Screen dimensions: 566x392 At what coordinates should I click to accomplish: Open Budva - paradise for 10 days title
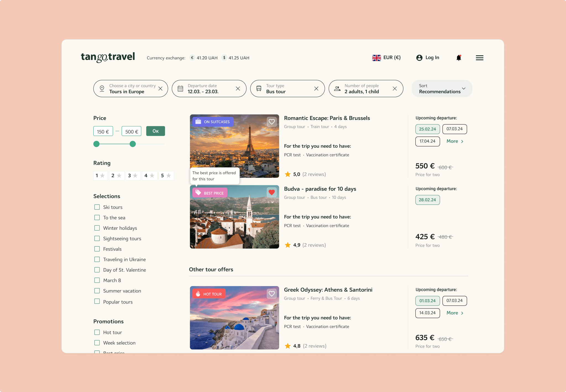click(x=320, y=189)
